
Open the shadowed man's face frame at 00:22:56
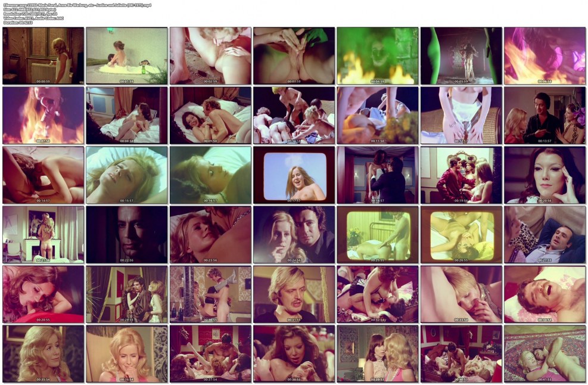(x=126, y=234)
